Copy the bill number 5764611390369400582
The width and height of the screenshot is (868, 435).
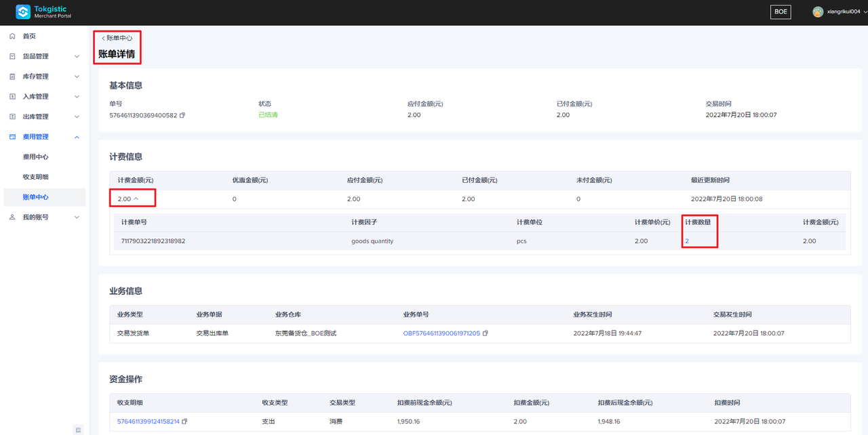tap(182, 115)
